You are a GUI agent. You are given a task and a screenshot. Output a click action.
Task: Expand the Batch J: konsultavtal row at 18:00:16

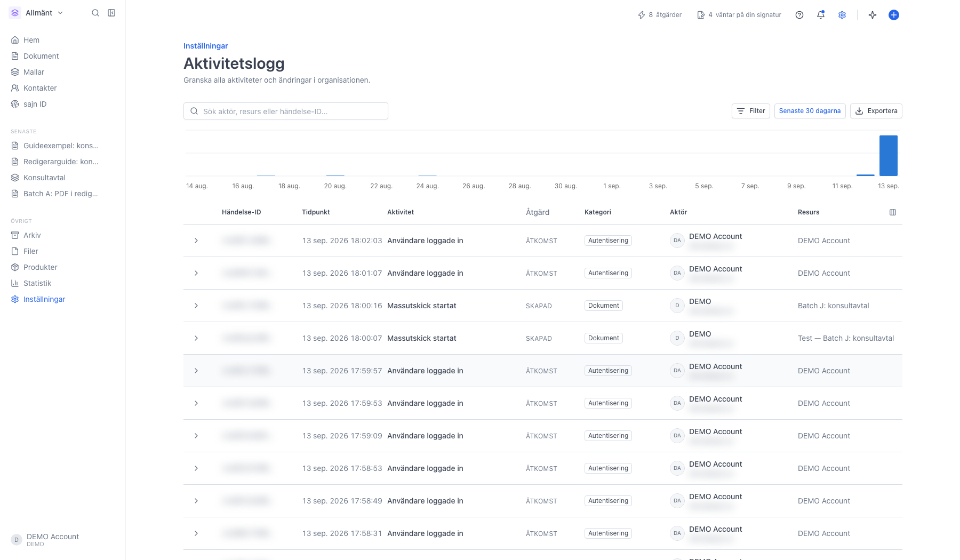point(196,306)
